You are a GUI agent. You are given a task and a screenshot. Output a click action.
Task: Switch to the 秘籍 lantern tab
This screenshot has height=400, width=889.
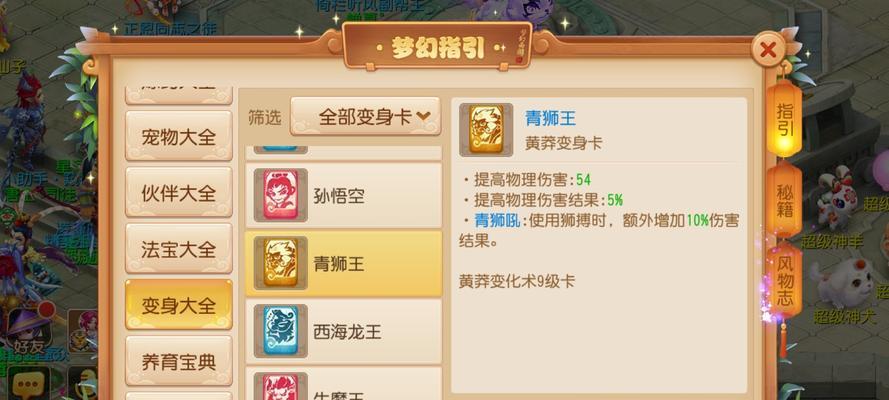[x=785, y=199]
